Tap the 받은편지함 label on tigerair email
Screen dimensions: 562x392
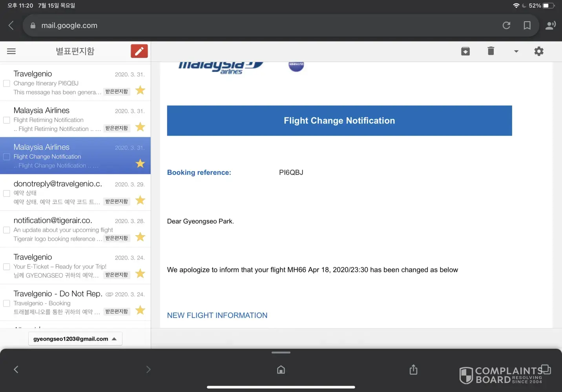point(117,238)
